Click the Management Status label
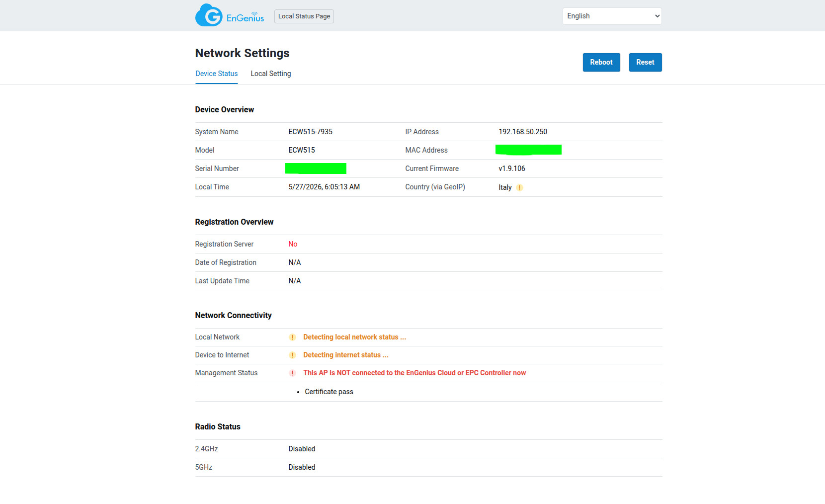The width and height of the screenshot is (825, 504). click(226, 373)
